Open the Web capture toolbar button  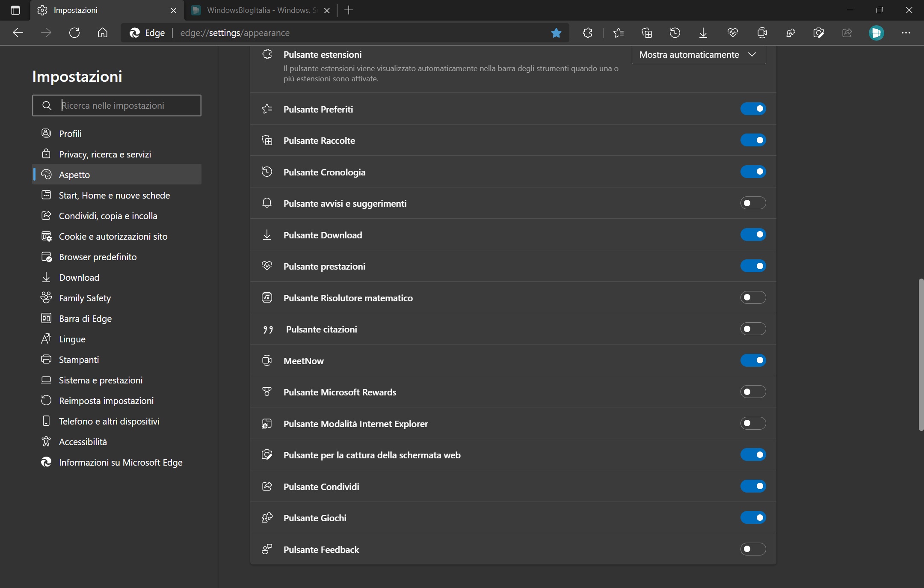(819, 33)
